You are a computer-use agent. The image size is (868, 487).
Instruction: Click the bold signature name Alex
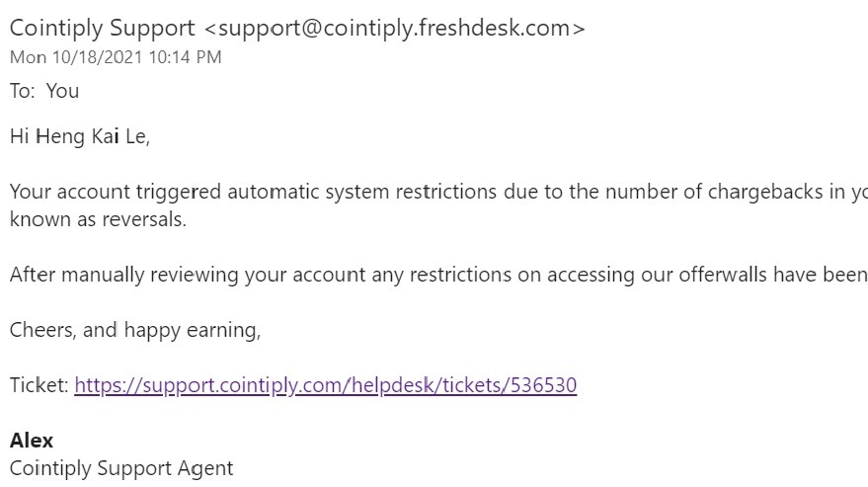(x=32, y=441)
